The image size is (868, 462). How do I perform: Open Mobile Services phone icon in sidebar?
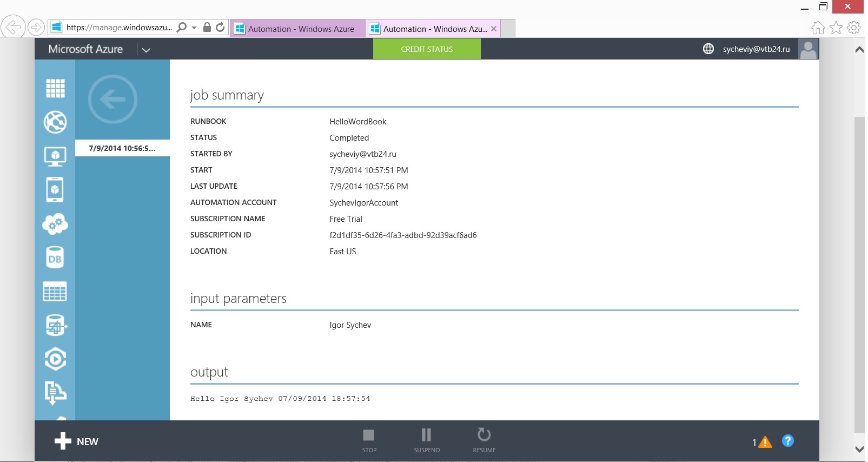(55, 190)
